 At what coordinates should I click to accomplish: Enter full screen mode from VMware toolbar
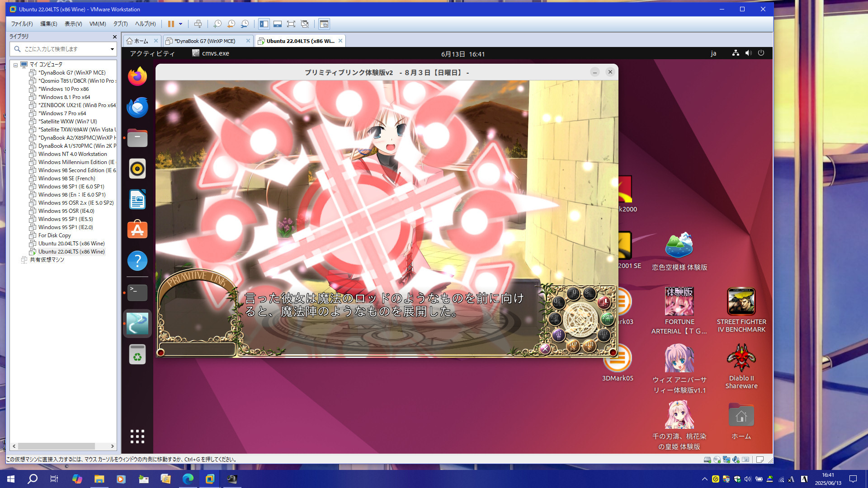click(x=291, y=24)
